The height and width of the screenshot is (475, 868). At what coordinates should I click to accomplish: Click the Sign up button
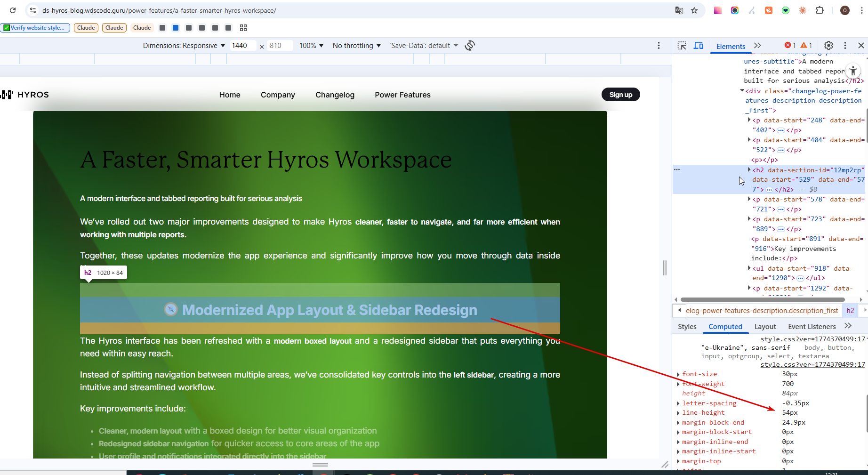(x=620, y=95)
